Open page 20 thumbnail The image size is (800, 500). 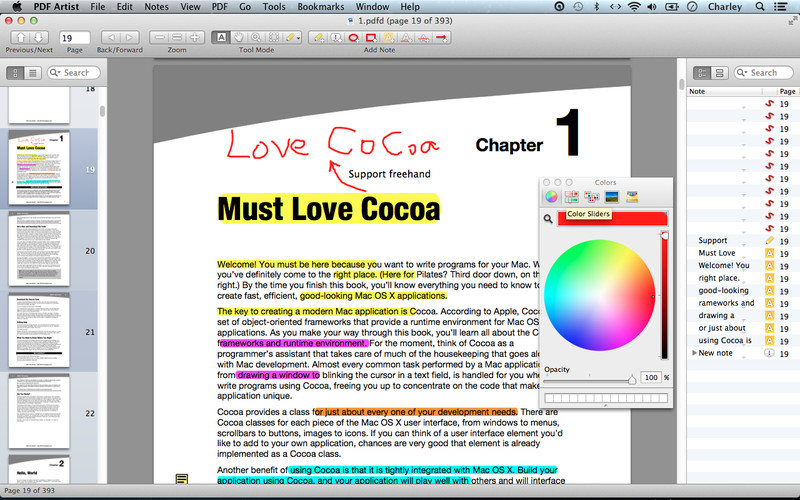click(39, 249)
